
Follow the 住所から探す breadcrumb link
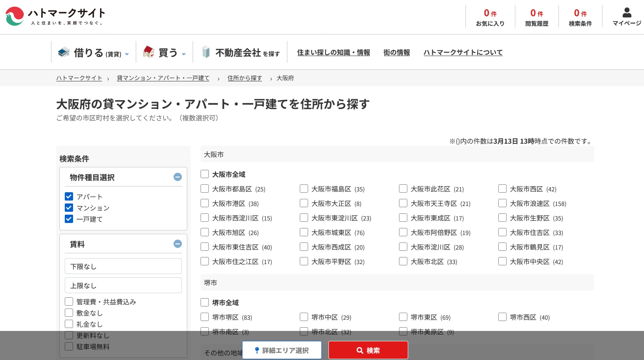pos(245,78)
